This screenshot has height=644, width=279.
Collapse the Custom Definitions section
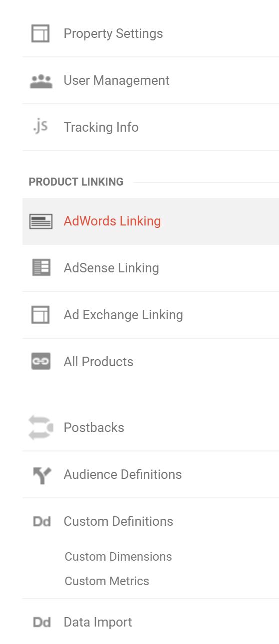click(151, 521)
